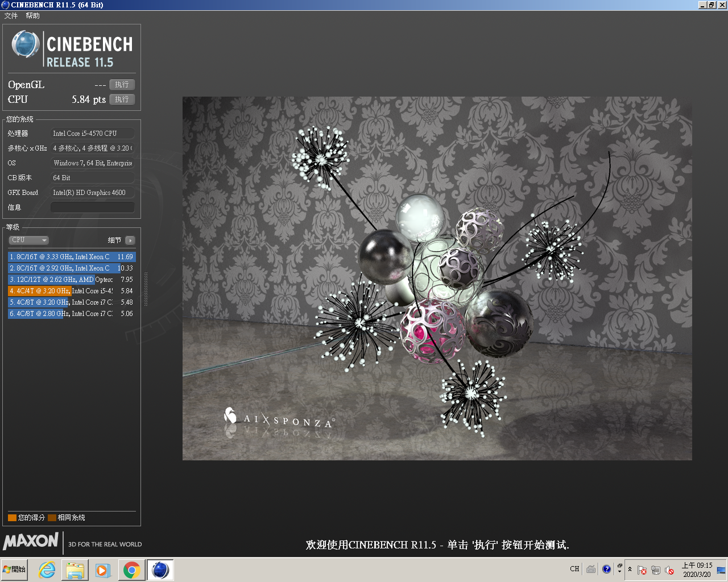Viewport: 728px width, 582px height.
Task: Select highlighted row 4 Core i5 5.84
Action: coord(72,291)
